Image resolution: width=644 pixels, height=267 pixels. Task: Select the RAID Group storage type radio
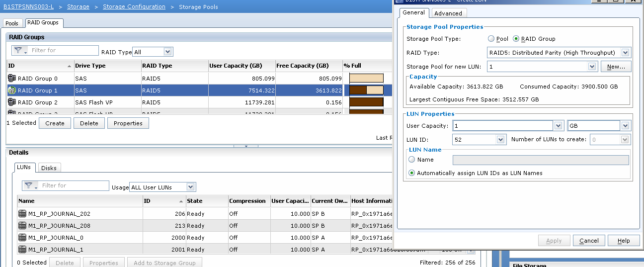click(516, 38)
